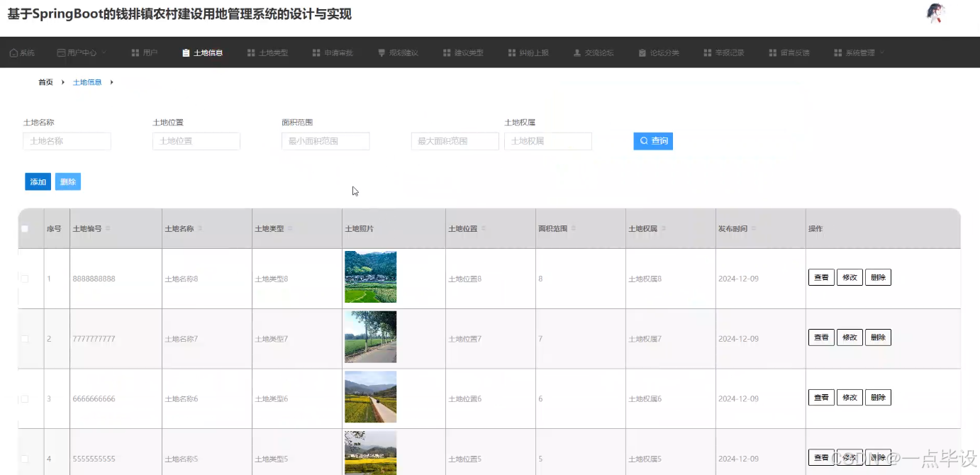Image resolution: width=980 pixels, height=475 pixels.
Task: Click the user avatar at top right
Action: tap(936, 13)
